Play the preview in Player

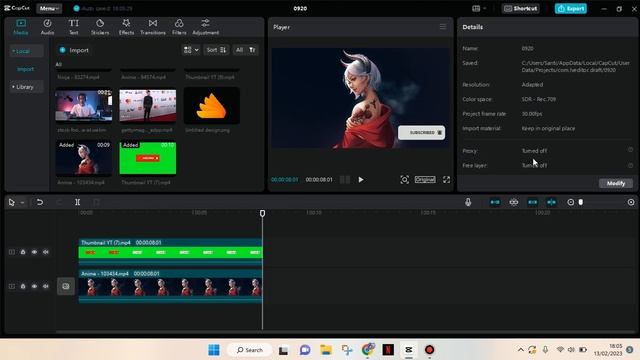(x=361, y=180)
